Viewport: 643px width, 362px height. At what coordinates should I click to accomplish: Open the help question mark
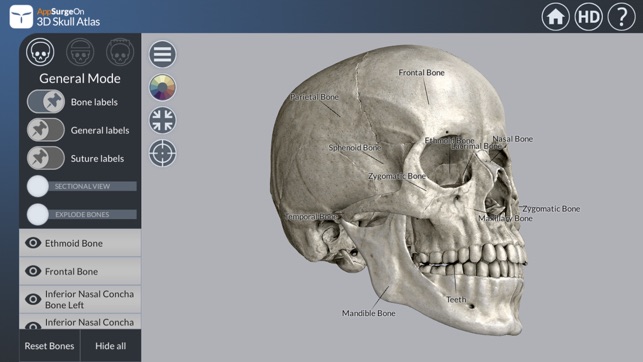[621, 17]
